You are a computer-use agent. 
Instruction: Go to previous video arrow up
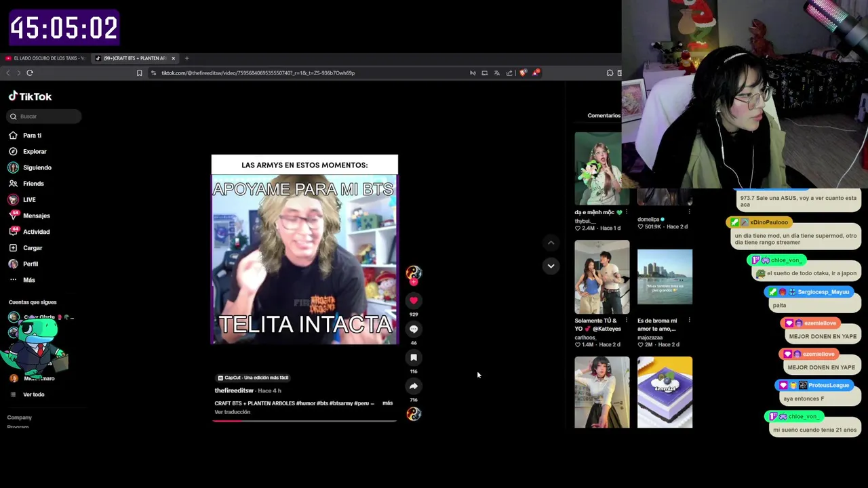pyautogui.click(x=551, y=243)
